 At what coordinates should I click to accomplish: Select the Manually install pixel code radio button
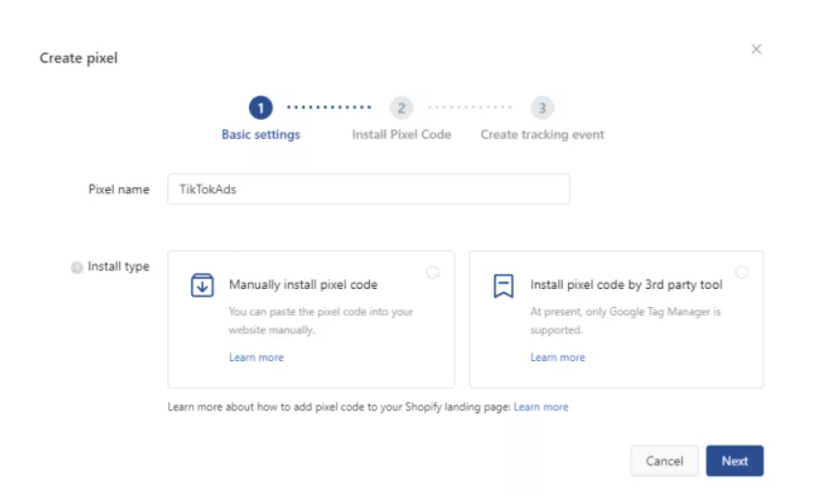click(x=433, y=272)
